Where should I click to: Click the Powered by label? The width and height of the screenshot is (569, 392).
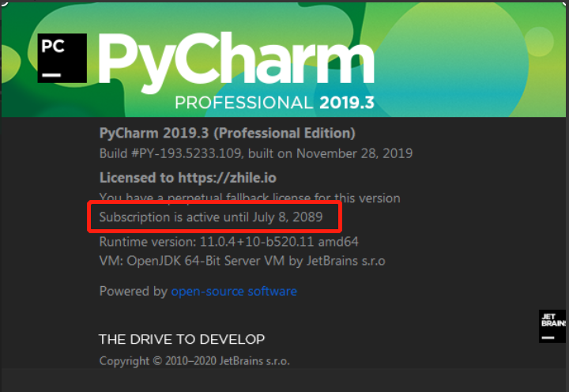pyautogui.click(x=133, y=291)
